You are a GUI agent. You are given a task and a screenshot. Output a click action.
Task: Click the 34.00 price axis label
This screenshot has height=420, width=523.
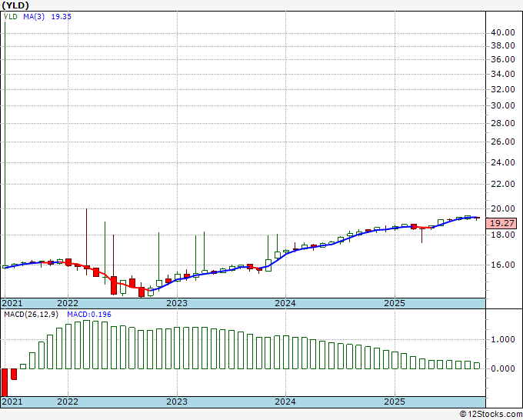503,74
